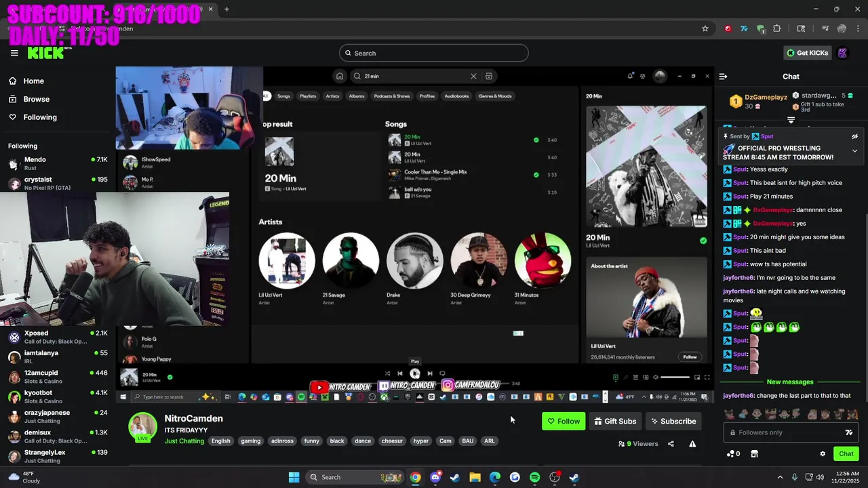Open crystalst's channel in Following list
The height and width of the screenshot is (488, 868).
point(58,183)
